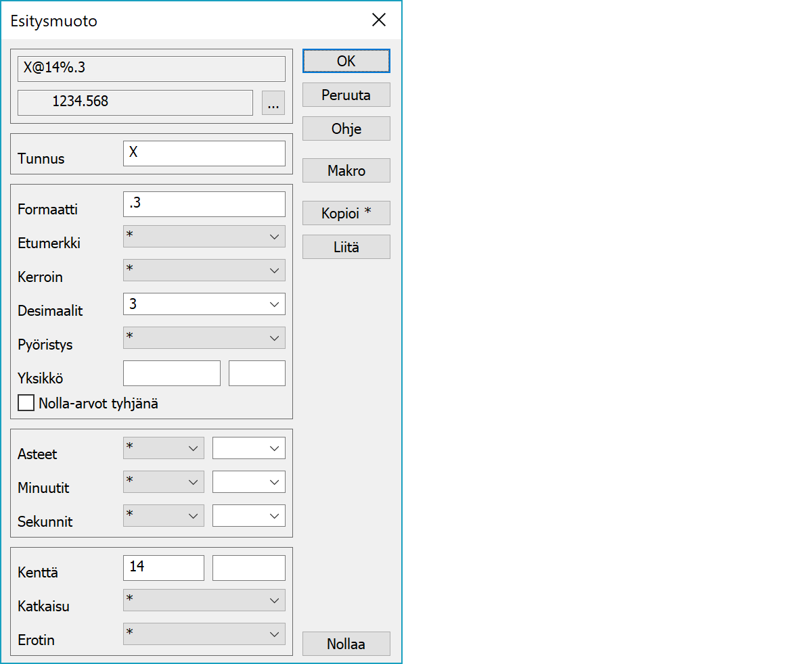Reset values with the Nollaa button
The width and height of the screenshot is (812, 664).
(x=346, y=644)
